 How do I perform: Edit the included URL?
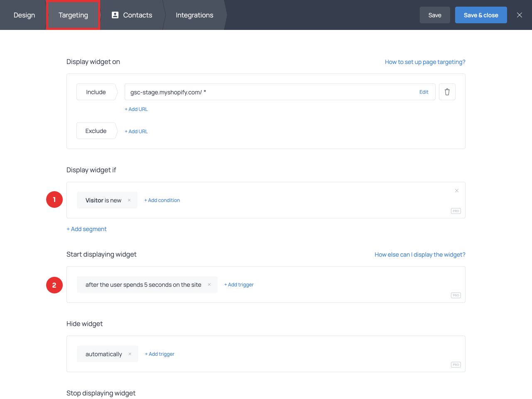[x=424, y=92]
